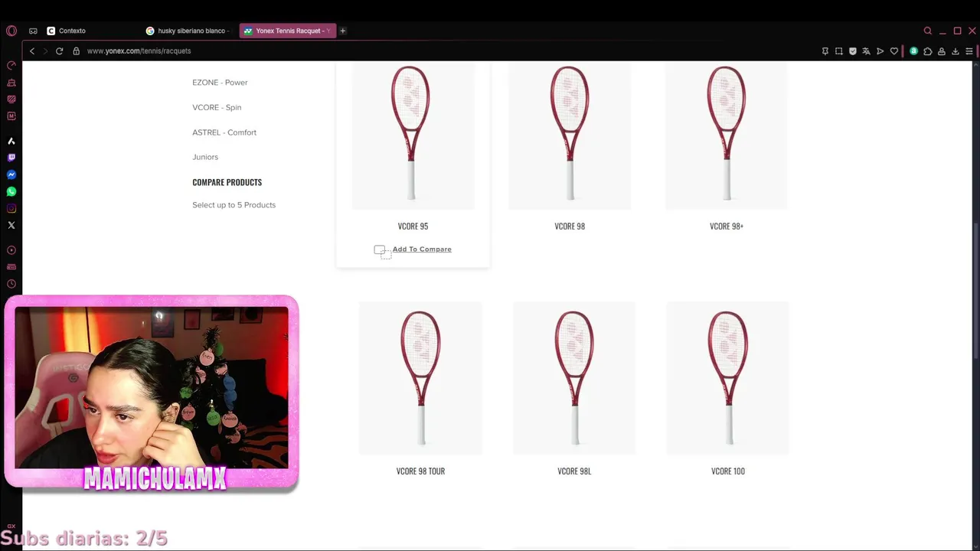Open the VCORE 98 product name
Viewport: 980px width, 551px height.
570,227
